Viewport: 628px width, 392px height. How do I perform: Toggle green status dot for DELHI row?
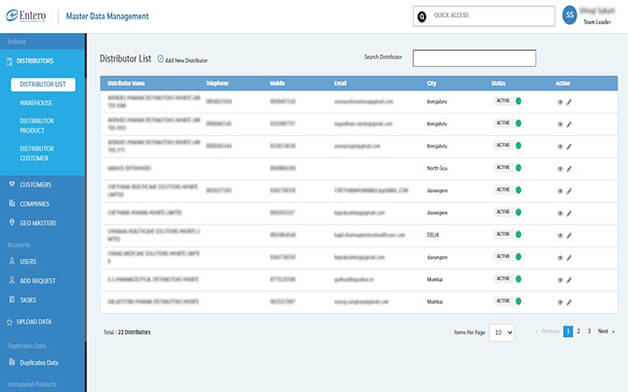518,234
